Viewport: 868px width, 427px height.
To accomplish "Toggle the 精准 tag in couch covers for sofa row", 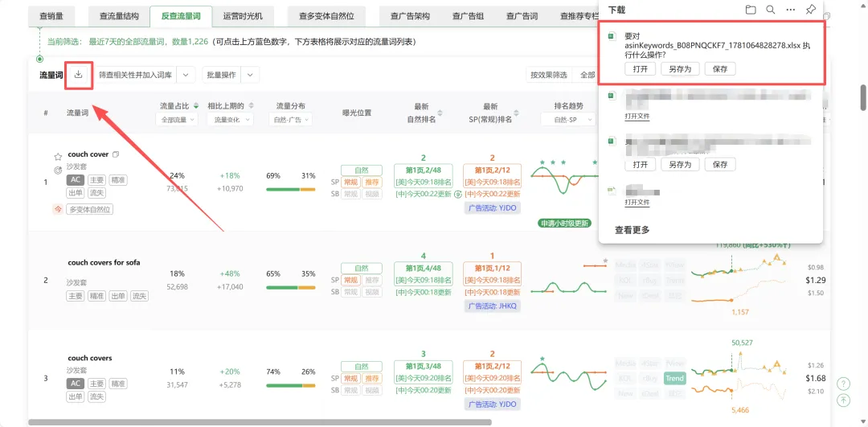I will (x=96, y=296).
